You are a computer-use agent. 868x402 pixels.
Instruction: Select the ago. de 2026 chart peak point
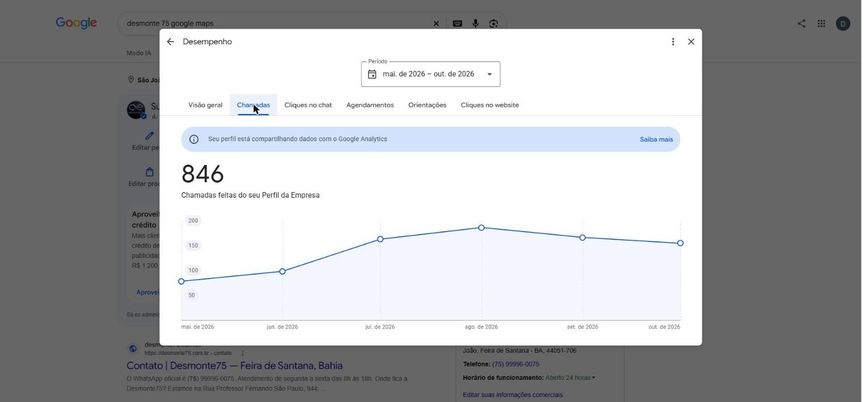[481, 228]
